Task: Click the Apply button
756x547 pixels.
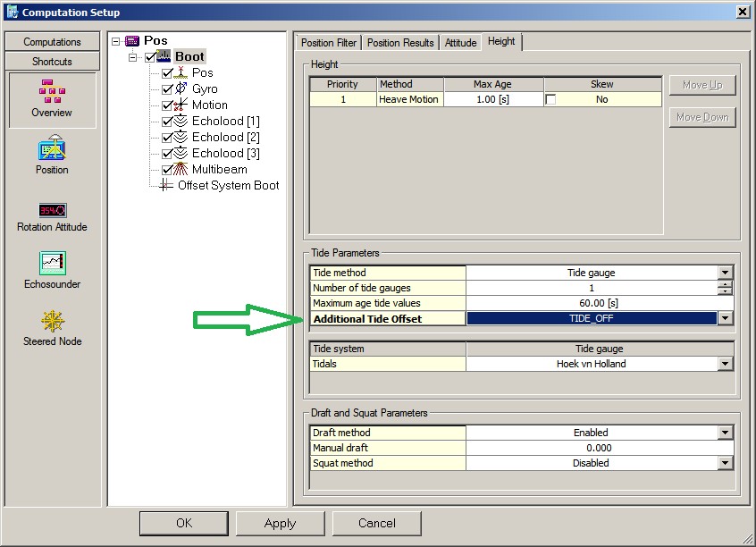Action: 280,524
